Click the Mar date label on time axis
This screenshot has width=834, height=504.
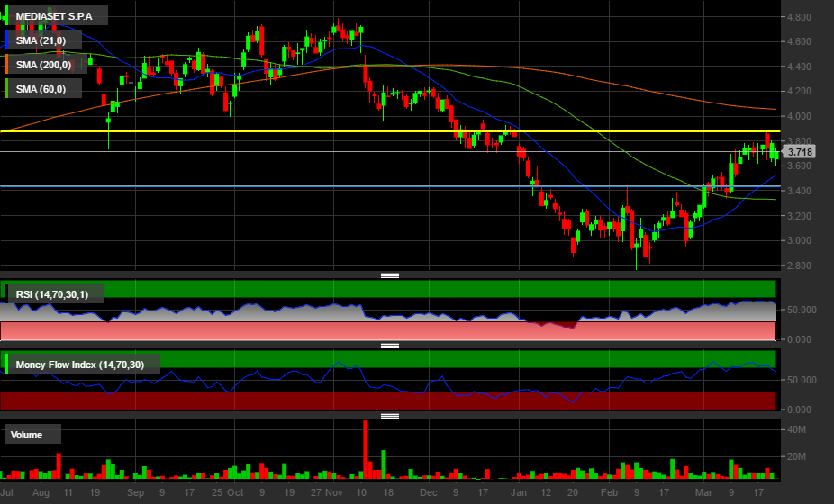703,492
